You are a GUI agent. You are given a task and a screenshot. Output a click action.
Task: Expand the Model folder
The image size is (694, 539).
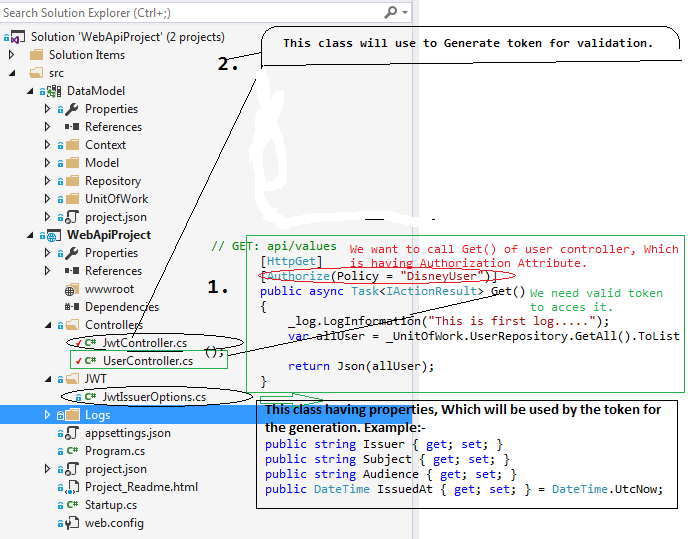(x=48, y=163)
